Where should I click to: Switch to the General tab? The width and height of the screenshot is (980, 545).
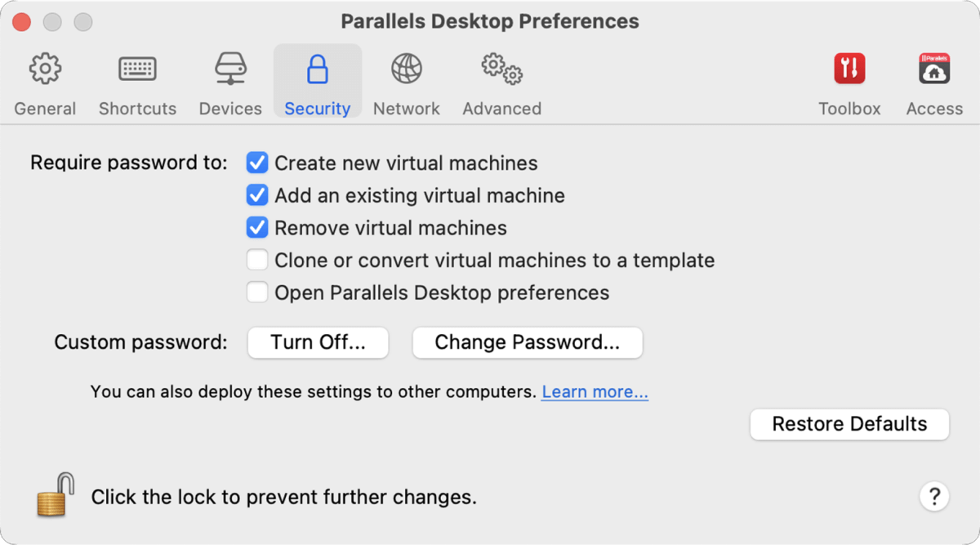pos(45,80)
